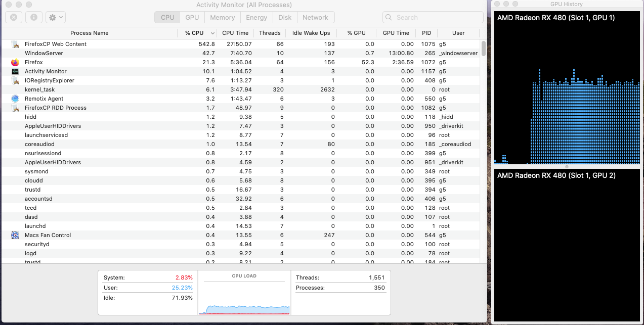This screenshot has width=644, height=325.
Task: Click the Firefox app icon in list
Action: 15,62
